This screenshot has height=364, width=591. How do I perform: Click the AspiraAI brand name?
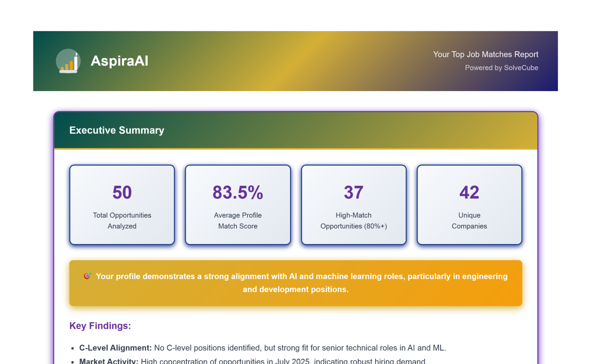119,61
